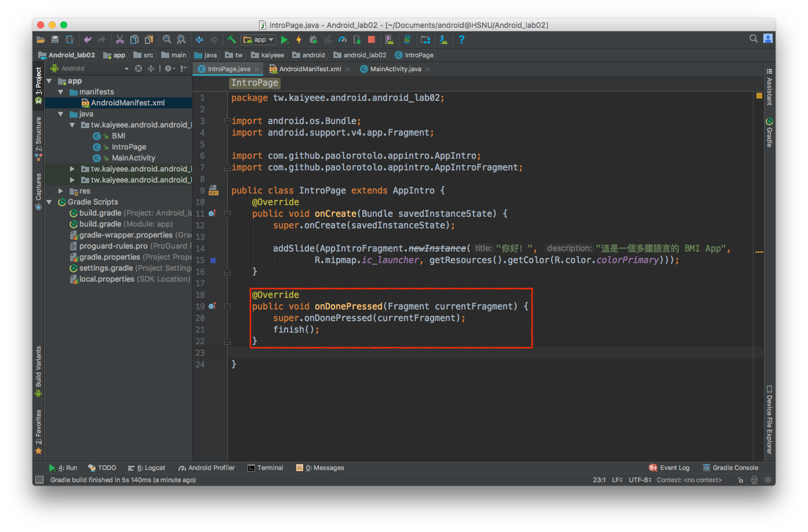Collapse all nodes in the Project panel
The image size is (808, 532).
pos(151,68)
